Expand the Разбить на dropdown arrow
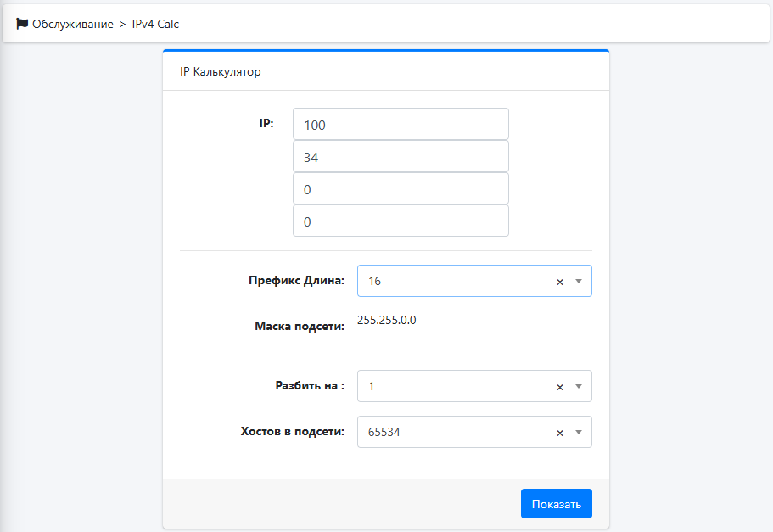 [x=579, y=387]
